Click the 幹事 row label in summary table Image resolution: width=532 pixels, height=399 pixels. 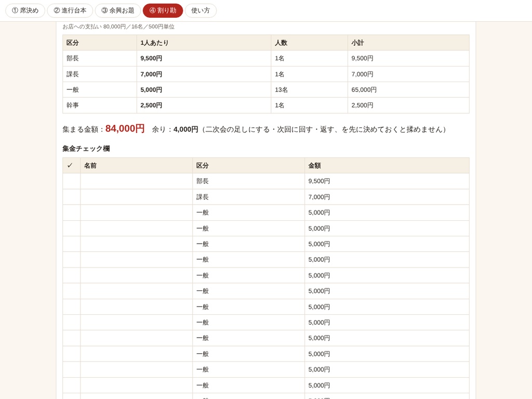tap(100, 105)
